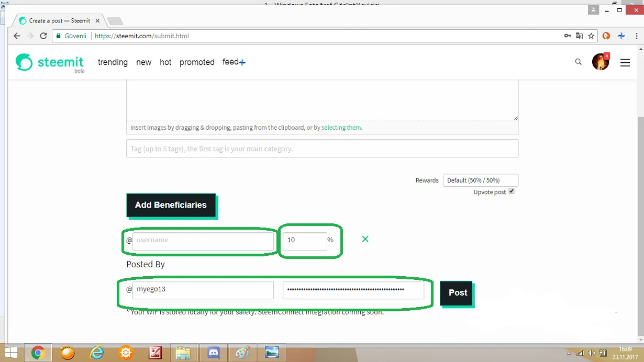Image resolution: width=644 pixels, height=362 pixels.
Task: Open File Explorer from the taskbar
Action: 183,353
